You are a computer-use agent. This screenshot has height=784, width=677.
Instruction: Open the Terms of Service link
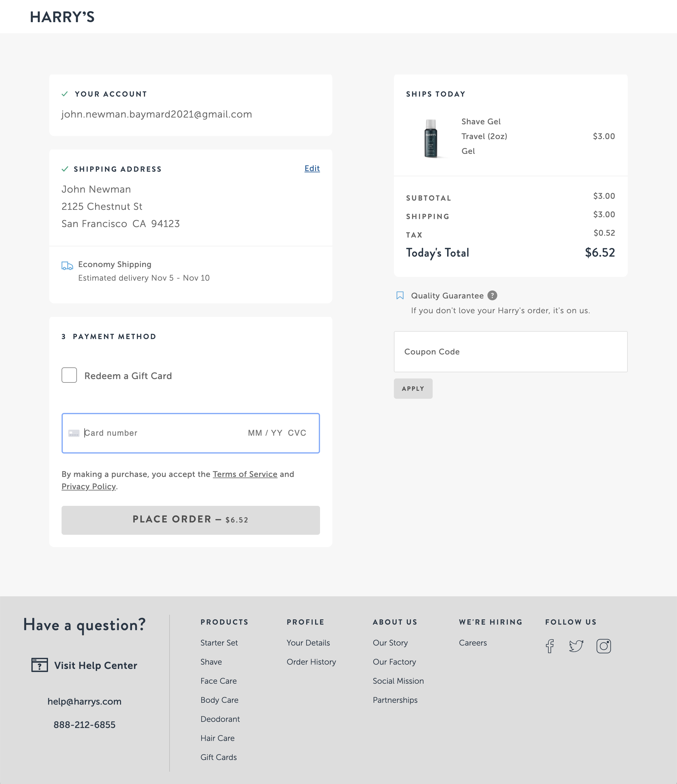(x=245, y=474)
